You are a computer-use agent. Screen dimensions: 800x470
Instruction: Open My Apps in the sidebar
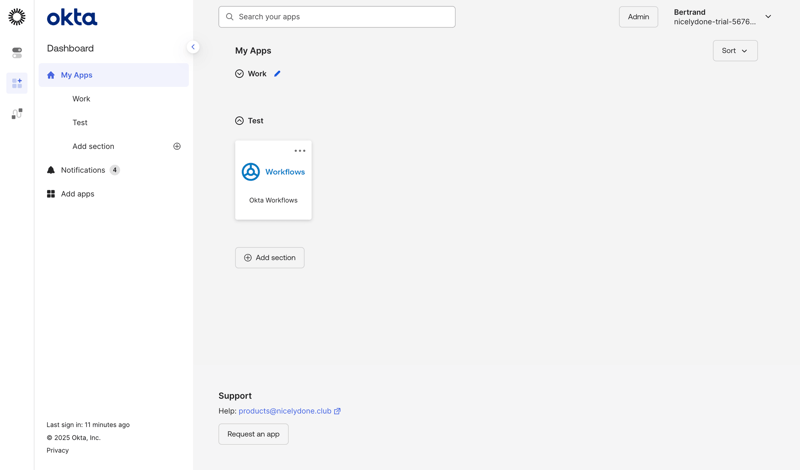(114, 75)
